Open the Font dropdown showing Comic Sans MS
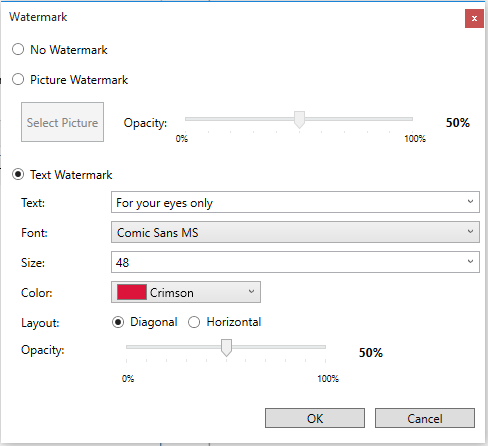488x446 pixels. pos(295,232)
